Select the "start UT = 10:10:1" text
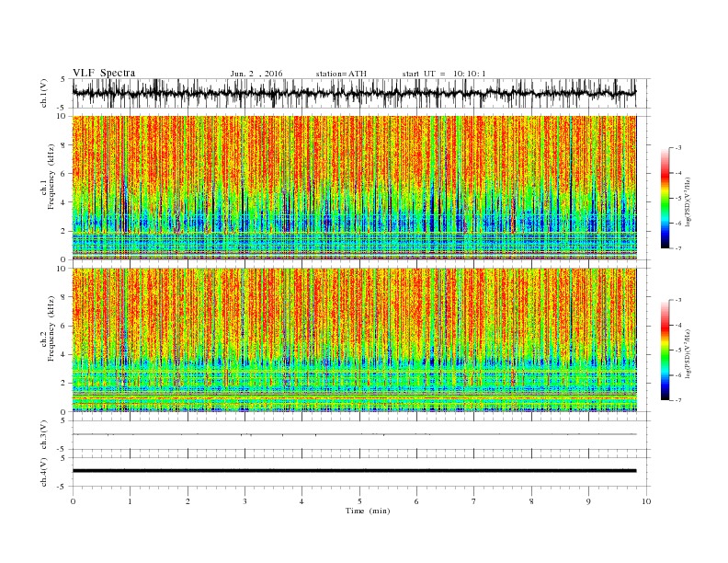728x563 pixels. 444,74
